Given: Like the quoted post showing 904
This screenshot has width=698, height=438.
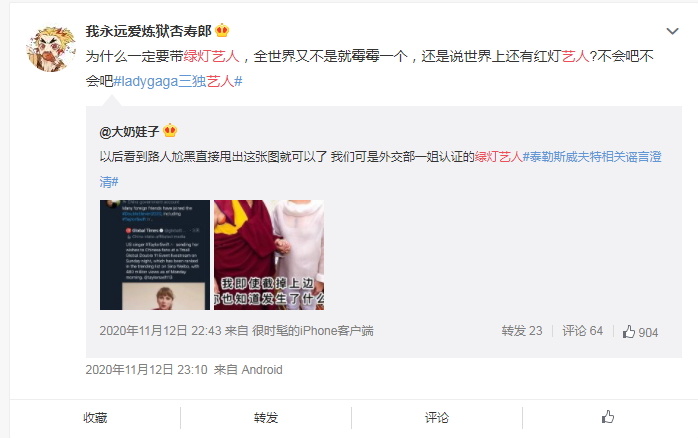Looking at the screenshot, I should pos(641,332).
